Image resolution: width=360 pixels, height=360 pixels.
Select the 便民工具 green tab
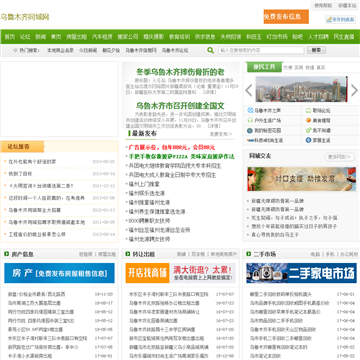(x=265, y=67)
